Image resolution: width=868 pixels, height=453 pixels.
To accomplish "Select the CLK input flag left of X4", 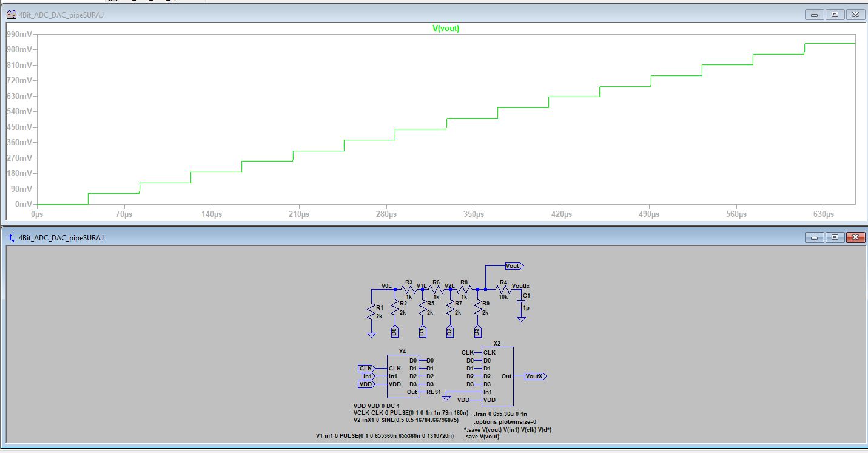I will coord(366,368).
